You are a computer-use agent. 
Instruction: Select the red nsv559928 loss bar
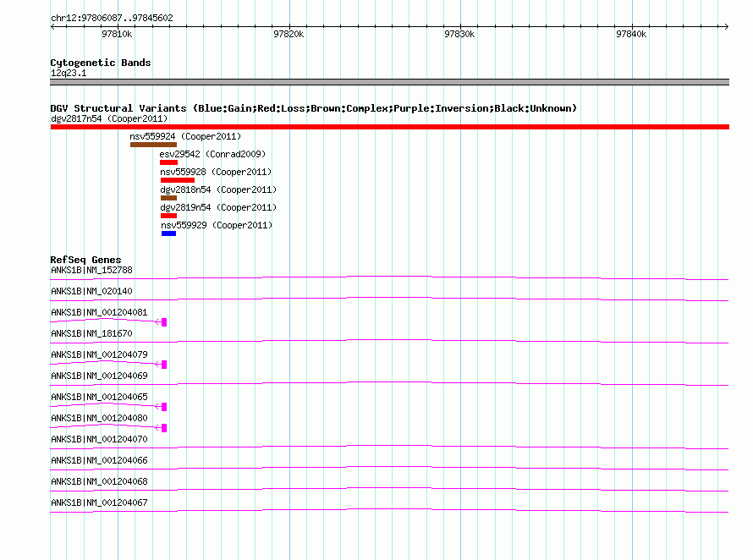177,180
